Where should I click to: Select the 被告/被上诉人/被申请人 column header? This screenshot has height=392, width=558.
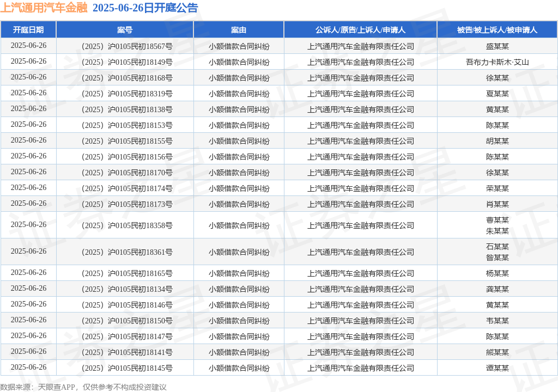click(497, 30)
